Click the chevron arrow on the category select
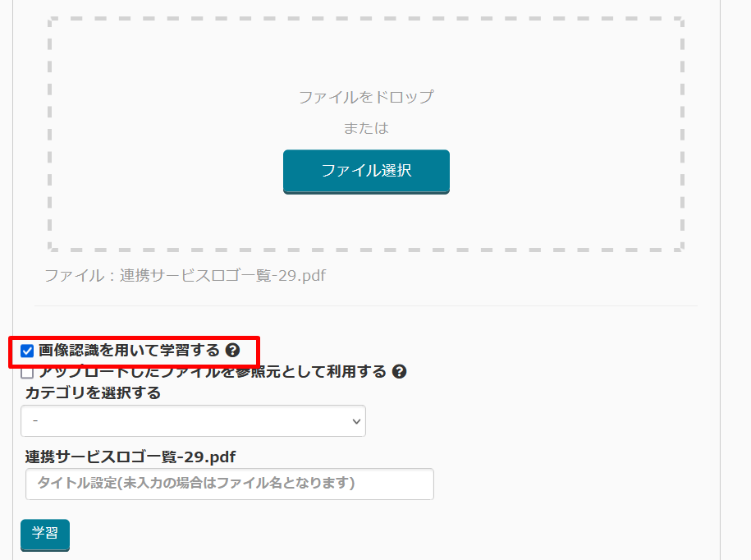Image resolution: width=751 pixels, height=560 pixels. [x=356, y=420]
